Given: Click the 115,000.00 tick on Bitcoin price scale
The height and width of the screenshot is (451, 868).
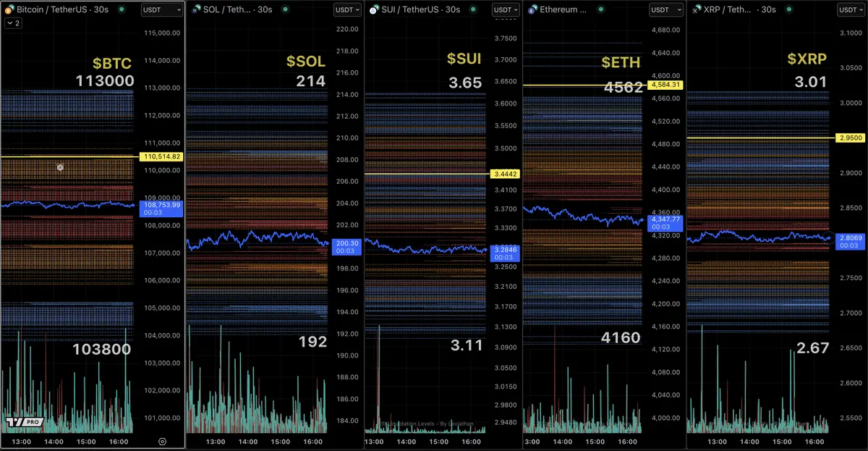Looking at the screenshot, I should [x=162, y=33].
